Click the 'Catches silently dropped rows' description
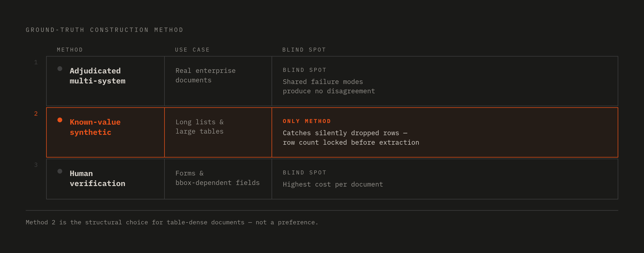This screenshot has height=253, width=644. tap(351, 138)
